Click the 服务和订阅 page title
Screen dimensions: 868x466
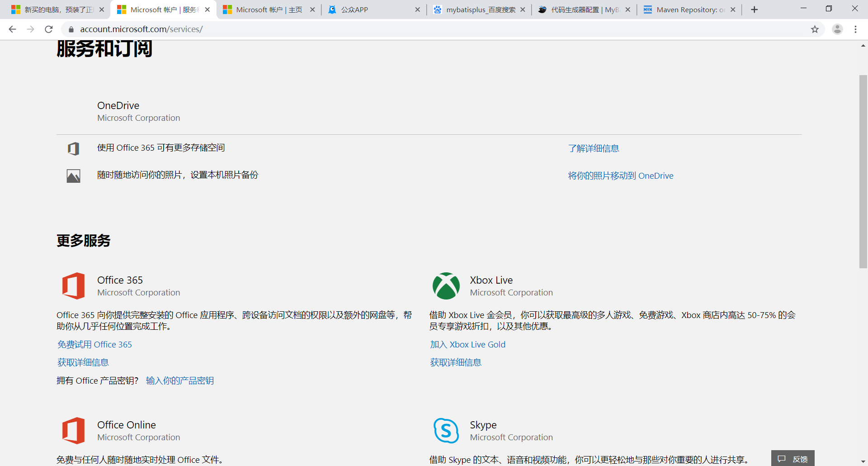[x=104, y=48]
